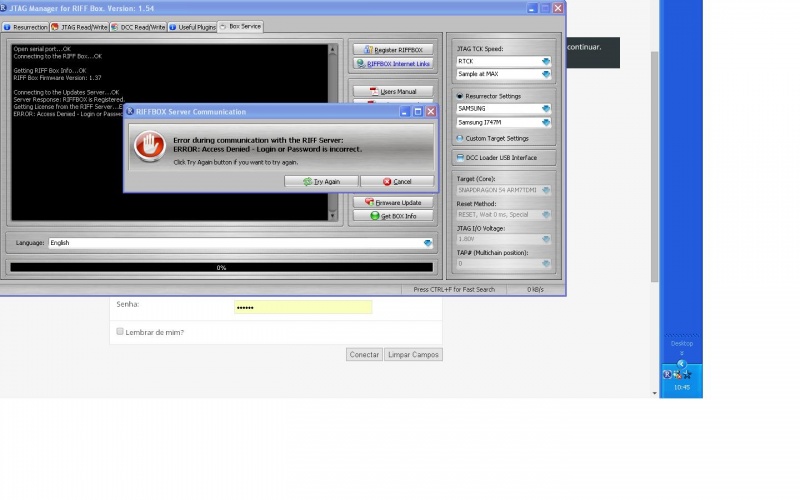Click the '0 kB/s' status bar entry
The width and height of the screenshot is (800, 500).
pos(535,289)
